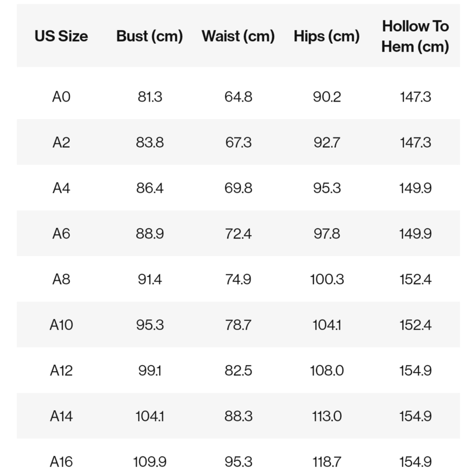Select the Waist (cm) column header
The width and height of the screenshot is (475, 476).
238,37
